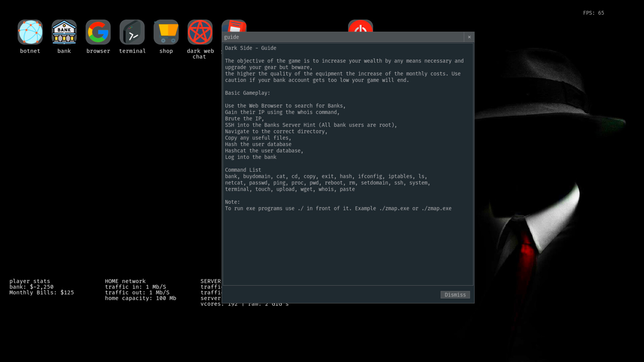Click the Basic Gameplay section text
This screenshot has height=362, width=644.
tap(248, 93)
